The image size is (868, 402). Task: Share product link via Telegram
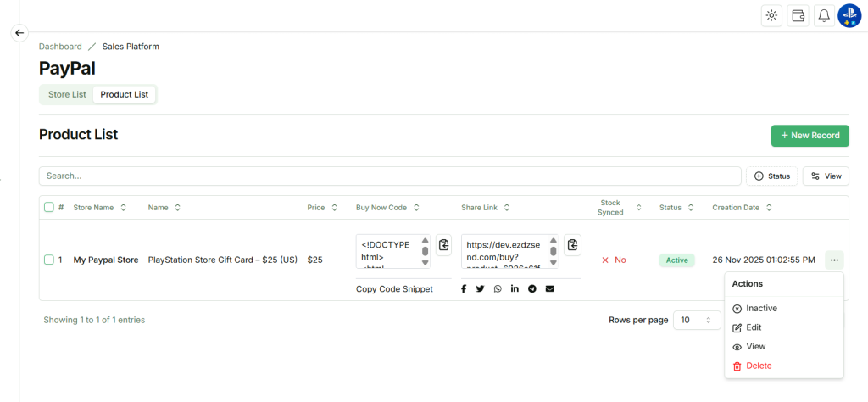click(x=532, y=289)
